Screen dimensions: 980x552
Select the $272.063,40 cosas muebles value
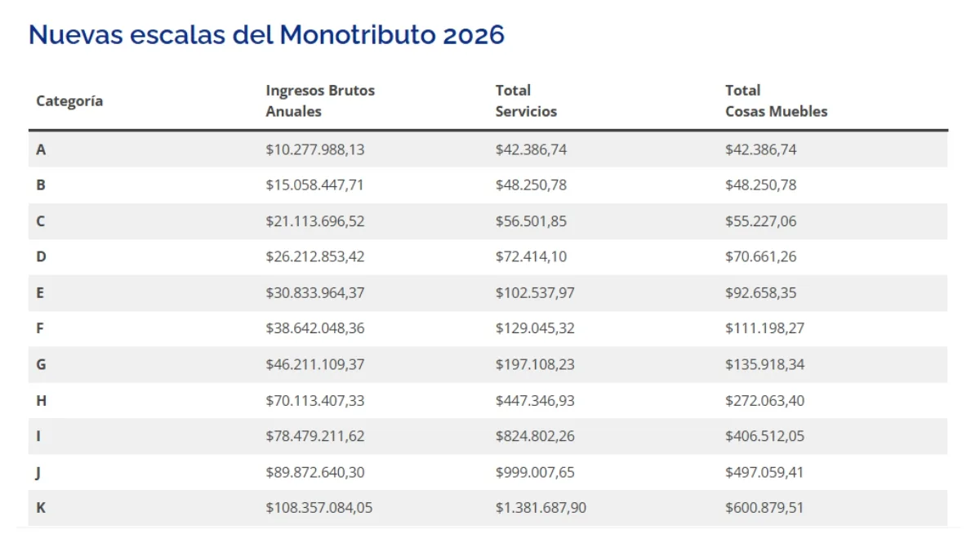click(764, 400)
